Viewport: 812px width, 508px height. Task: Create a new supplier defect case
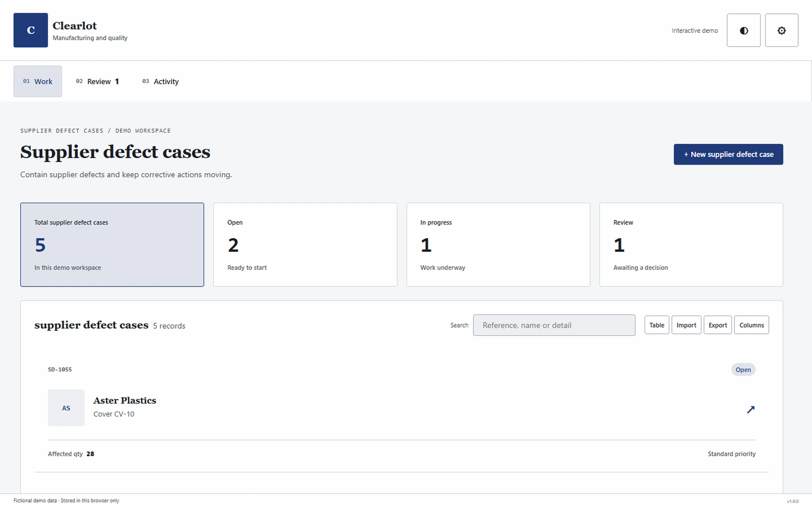(x=728, y=154)
